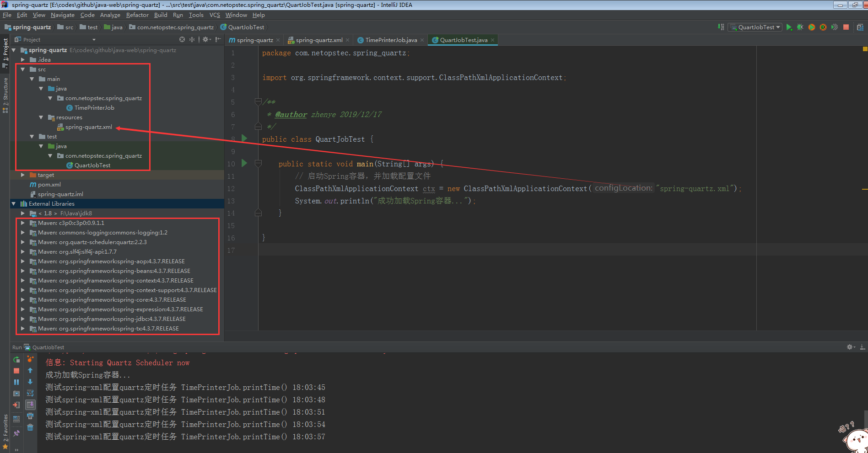Run QuartJobTest with green play button
Viewport: 868px width, 453px height.
[x=789, y=27]
